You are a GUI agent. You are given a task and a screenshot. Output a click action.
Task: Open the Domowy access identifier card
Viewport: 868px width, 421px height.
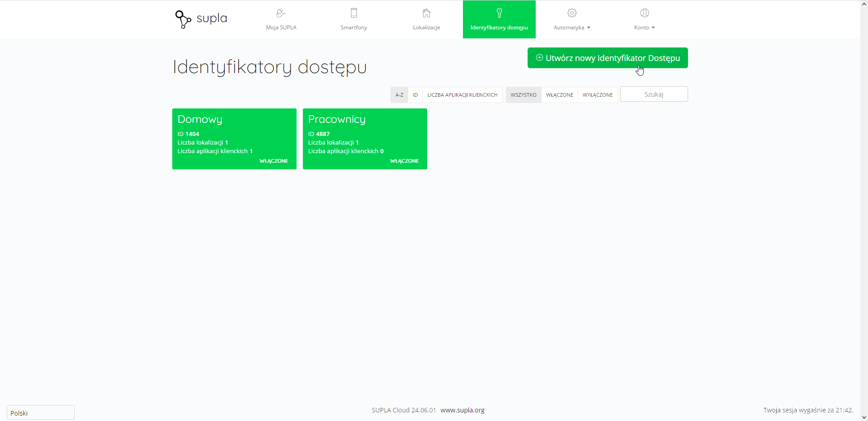[x=234, y=139]
